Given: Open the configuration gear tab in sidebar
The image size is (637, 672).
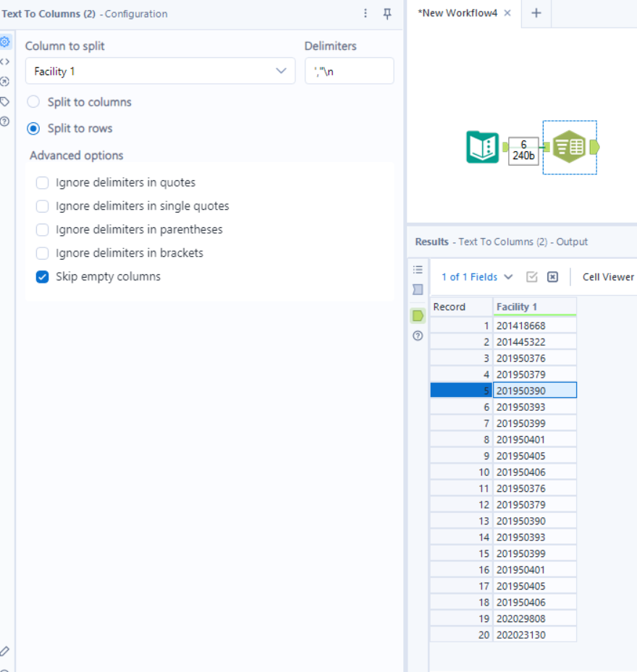Looking at the screenshot, I should click(x=5, y=42).
